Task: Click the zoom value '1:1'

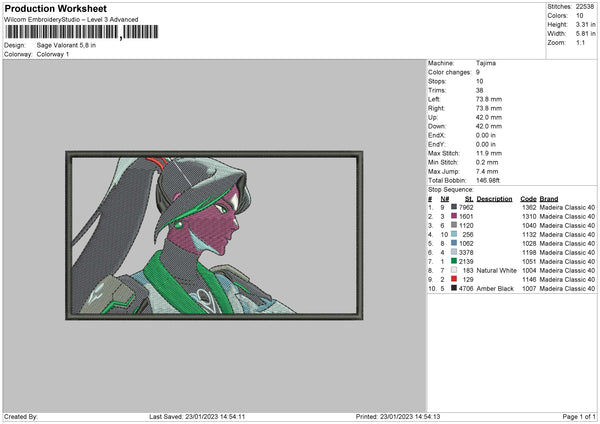Action: coord(580,42)
